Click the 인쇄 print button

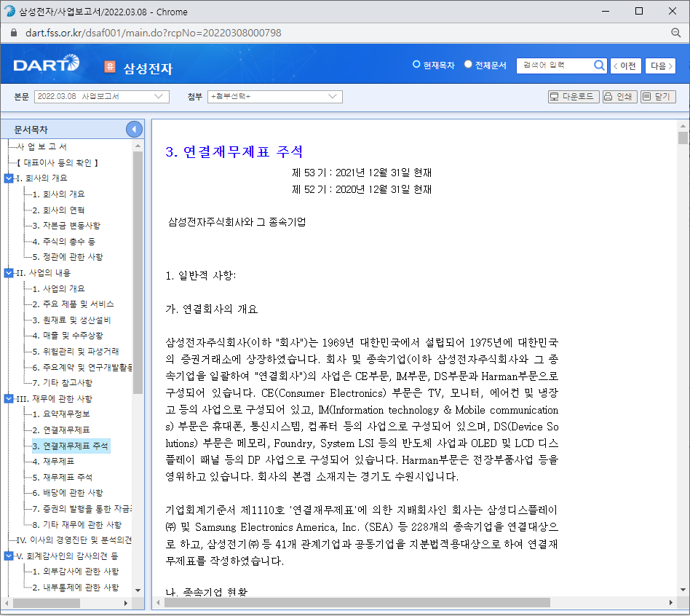[x=619, y=96]
